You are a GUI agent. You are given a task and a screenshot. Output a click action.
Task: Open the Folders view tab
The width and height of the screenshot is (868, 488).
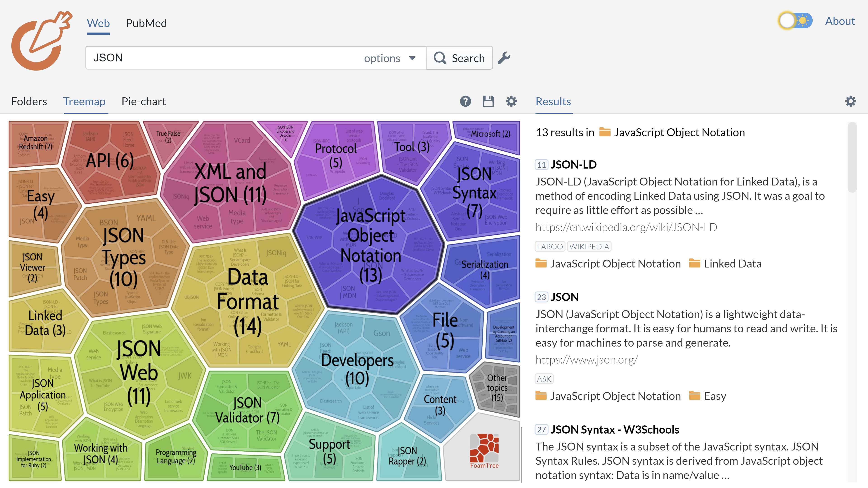point(29,101)
